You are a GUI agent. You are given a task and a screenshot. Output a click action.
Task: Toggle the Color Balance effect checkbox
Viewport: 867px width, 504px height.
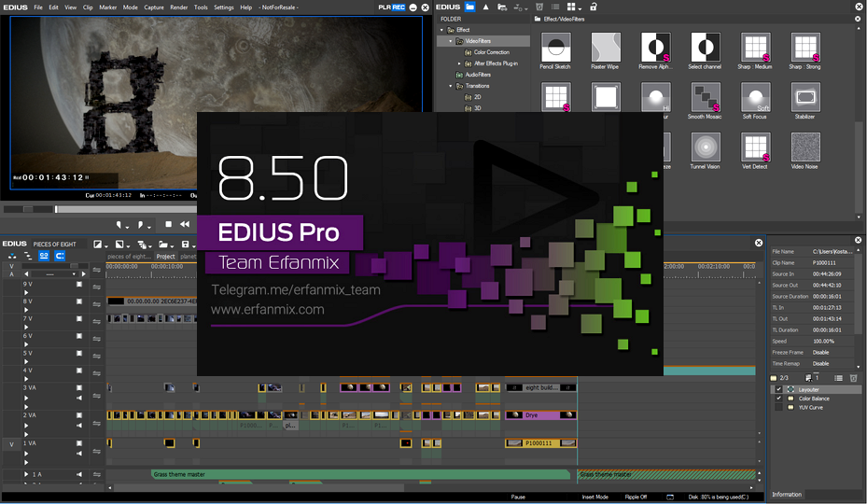pyautogui.click(x=778, y=399)
